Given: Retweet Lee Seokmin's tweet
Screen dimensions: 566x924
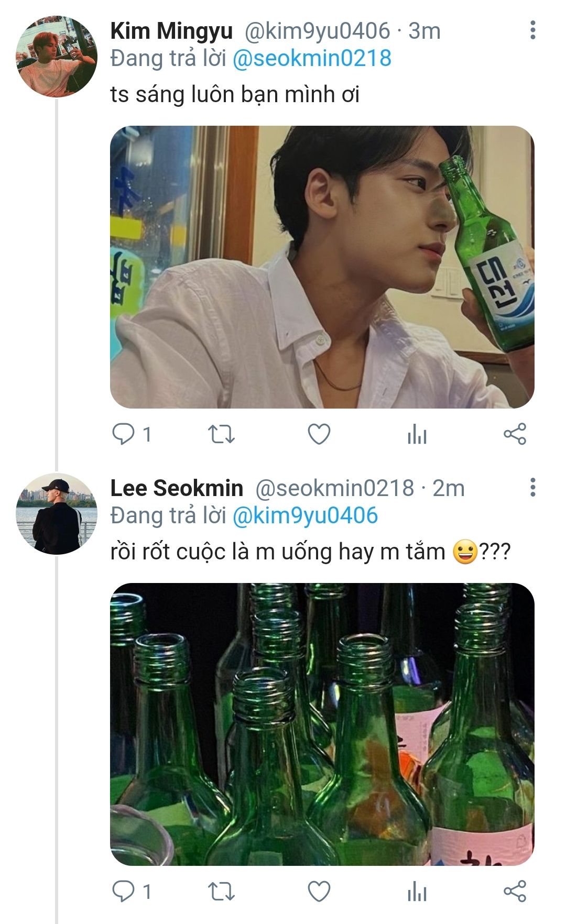Looking at the screenshot, I should 221,891.
